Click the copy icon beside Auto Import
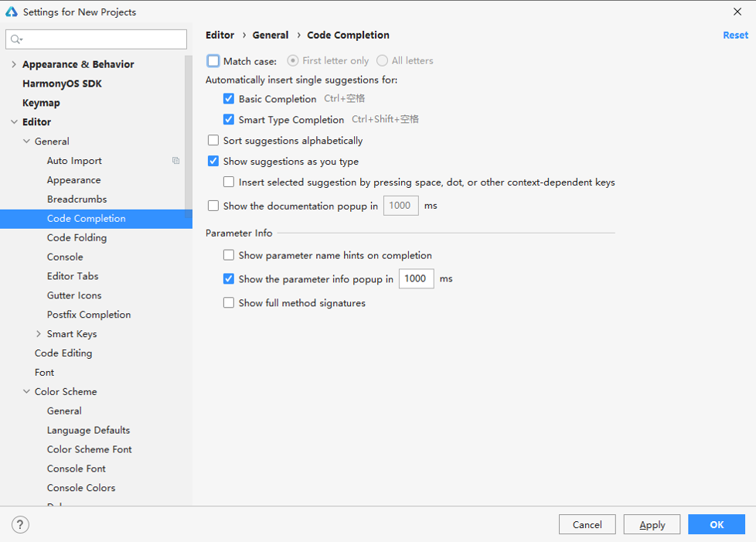Screen dimensions: 756x542 click(176, 161)
